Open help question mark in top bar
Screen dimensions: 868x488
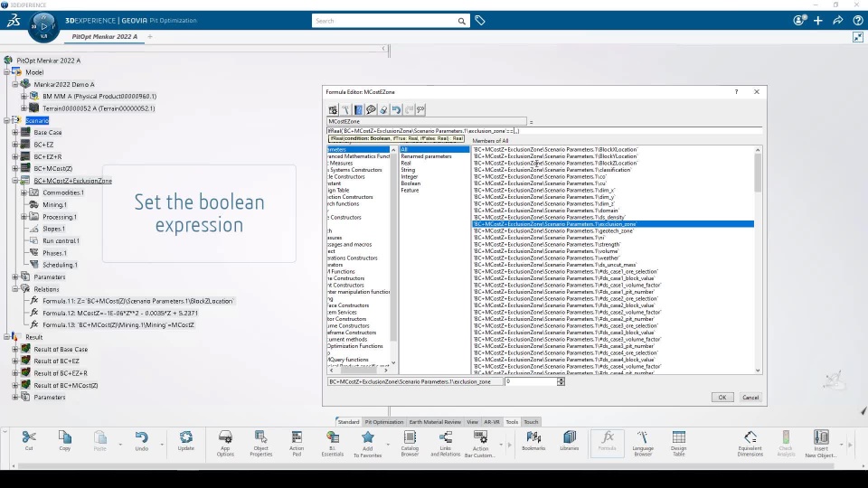point(858,21)
